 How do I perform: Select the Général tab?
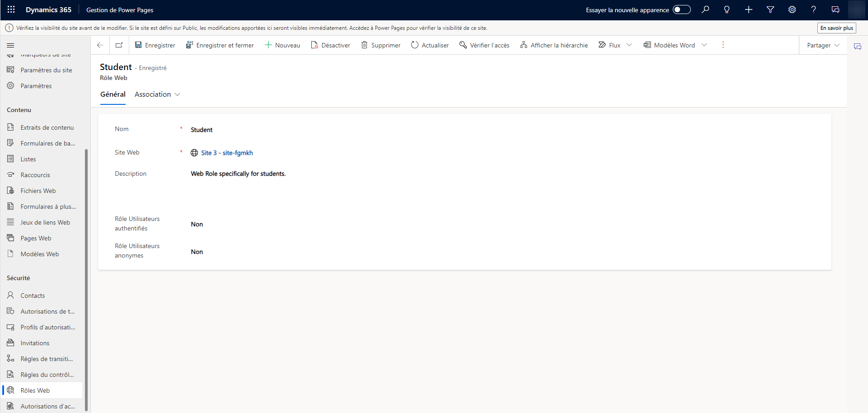pyautogui.click(x=113, y=94)
